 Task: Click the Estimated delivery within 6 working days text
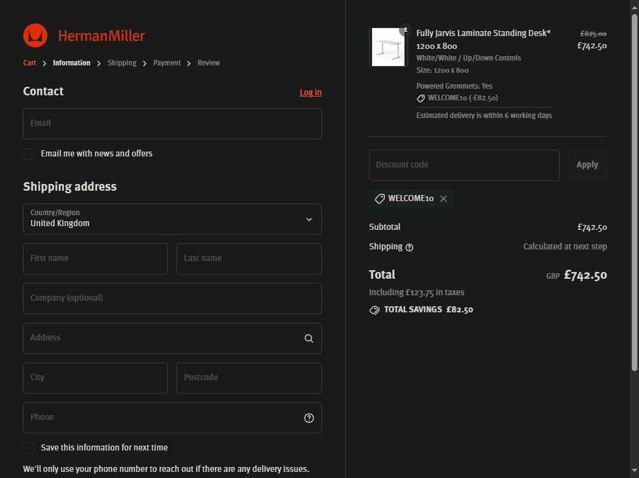tap(484, 116)
